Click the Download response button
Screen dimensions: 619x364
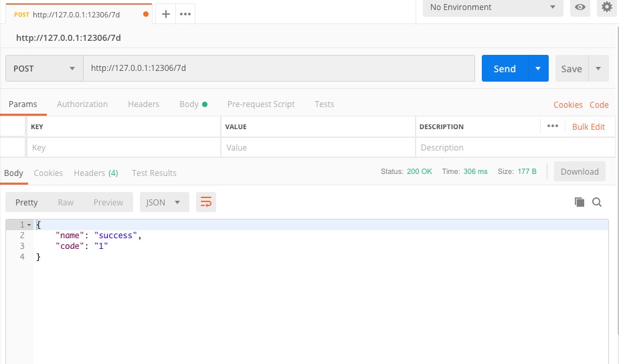580,171
